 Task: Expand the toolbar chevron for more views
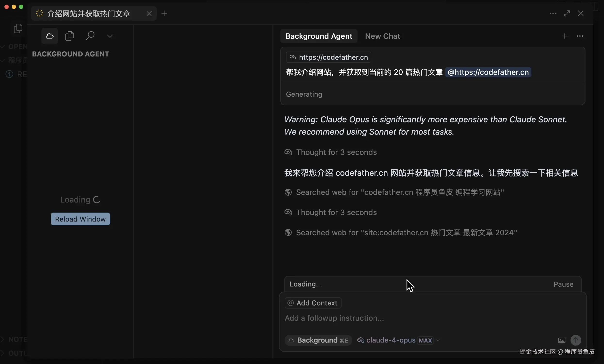[110, 36]
